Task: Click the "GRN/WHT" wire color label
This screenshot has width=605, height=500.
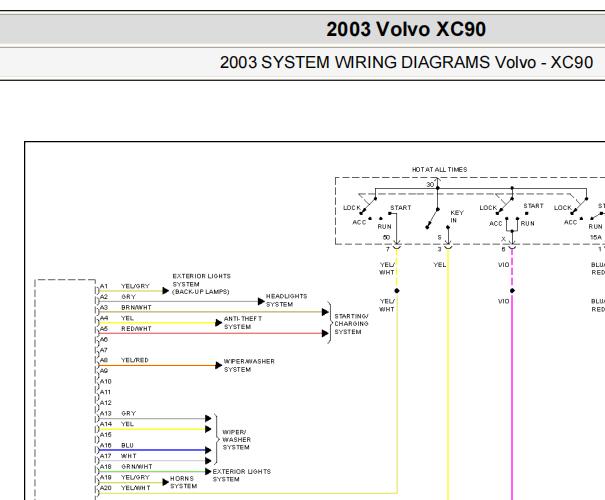Action: coord(137,467)
